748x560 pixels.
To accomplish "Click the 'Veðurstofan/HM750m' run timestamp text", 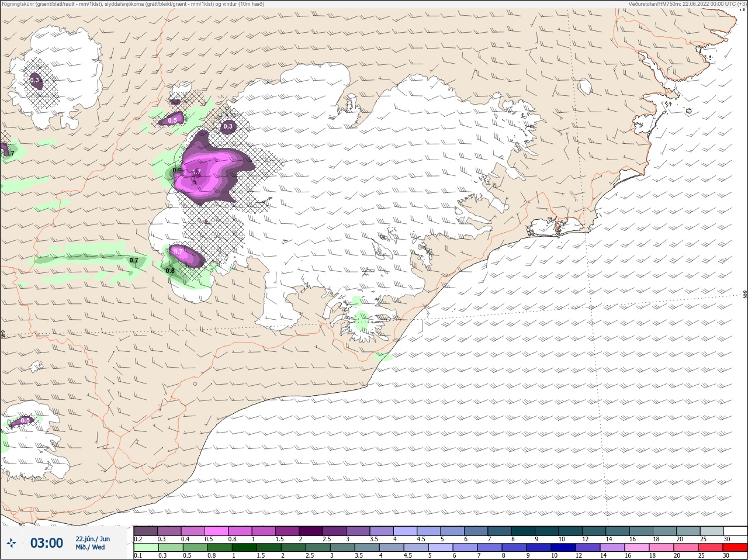I will pos(687,4).
